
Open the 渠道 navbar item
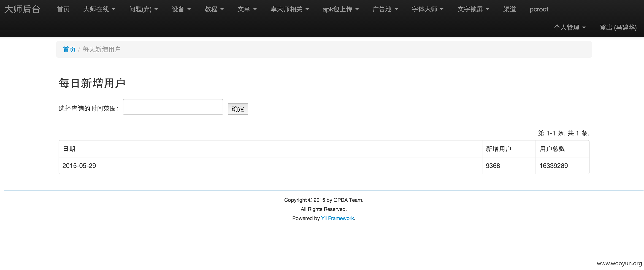(509, 9)
